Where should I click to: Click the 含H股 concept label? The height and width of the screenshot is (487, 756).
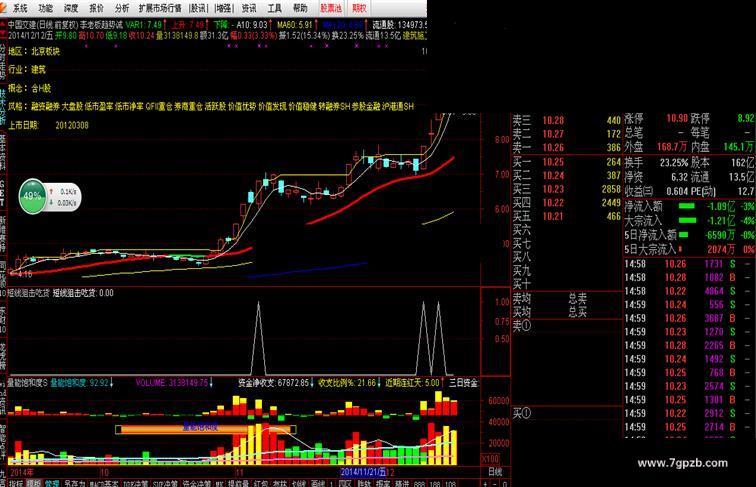tap(41, 88)
